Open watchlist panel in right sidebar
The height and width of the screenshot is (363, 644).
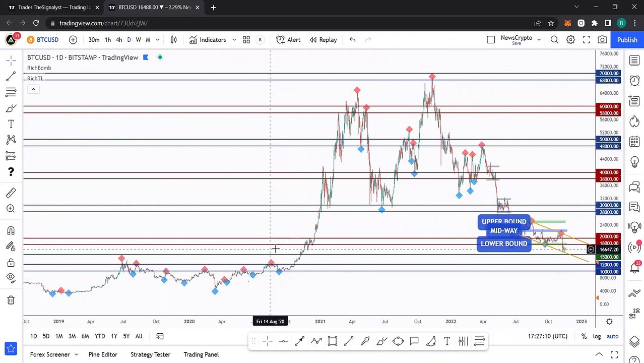click(634, 61)
